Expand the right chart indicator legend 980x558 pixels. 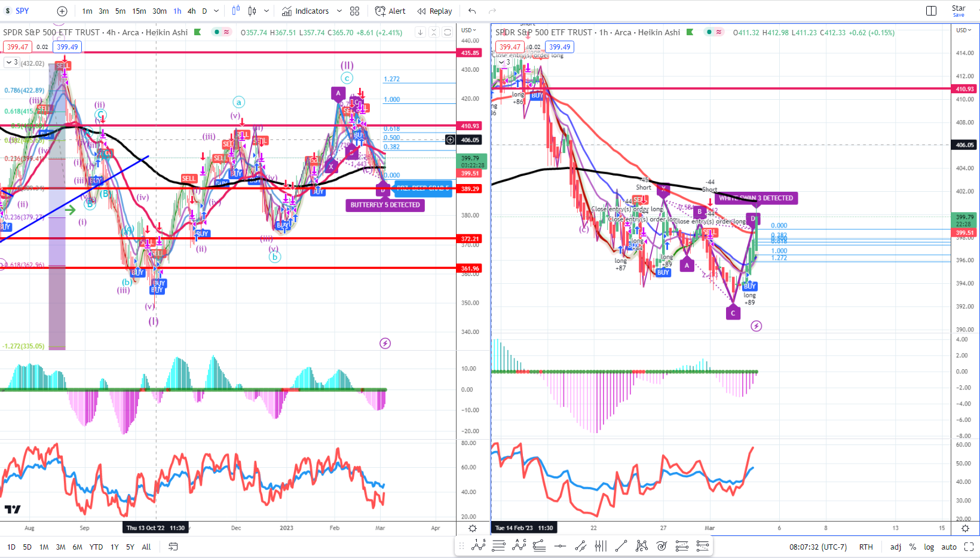(504, 62)
